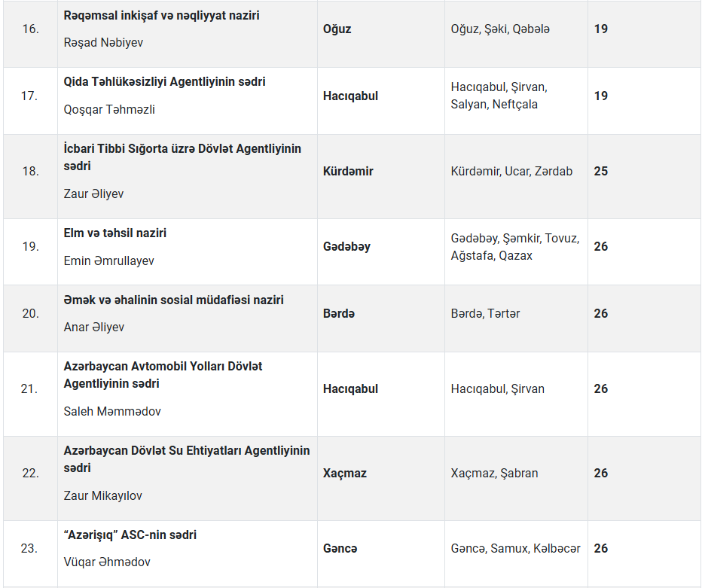Click the region text Gəncə, Samux, Kəlbəcər

(x=515, y=548)
